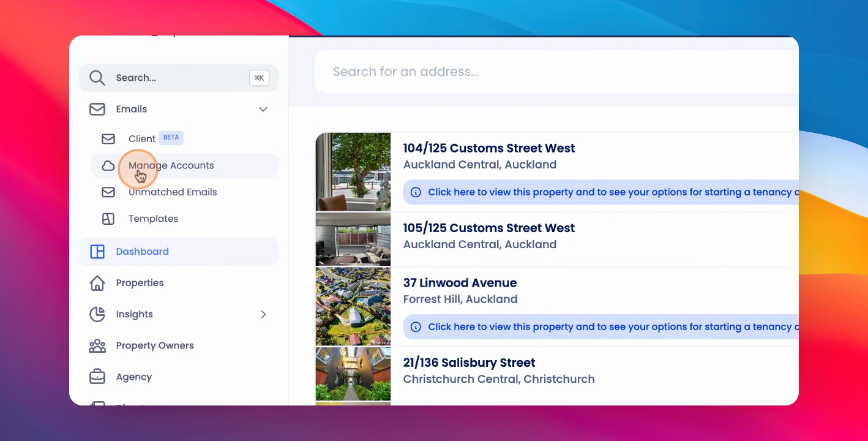Image resolution: width=868 pixels, height=441 pixels.
Task: Open 104/125 Customs Street West property
Action: click(x=489, y=148)
